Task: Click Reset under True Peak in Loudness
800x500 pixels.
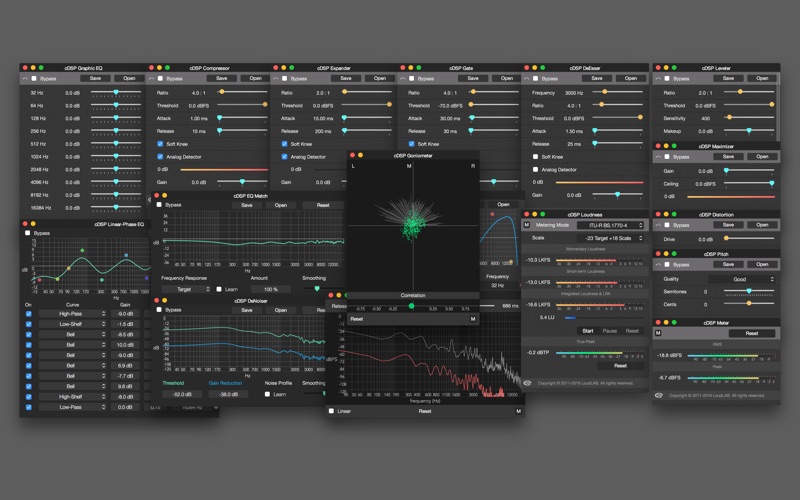Action: pos(620,366)
